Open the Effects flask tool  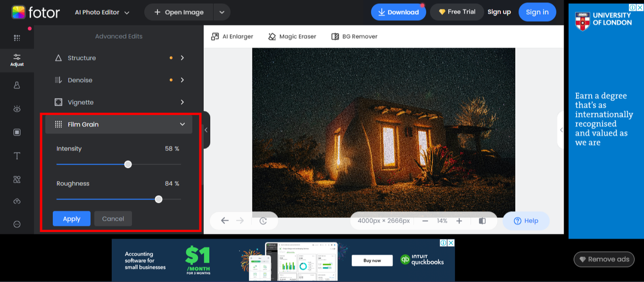pyautogui.click(x=17, y=85)
